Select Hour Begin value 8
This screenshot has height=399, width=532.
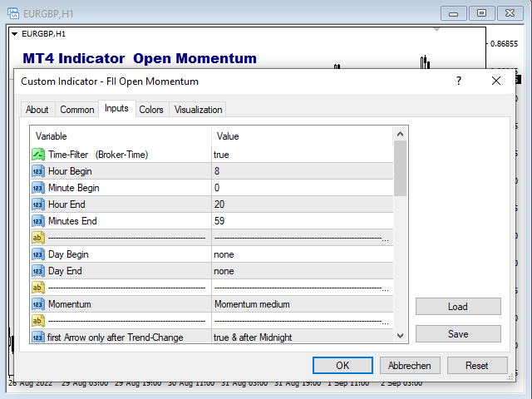217,171
